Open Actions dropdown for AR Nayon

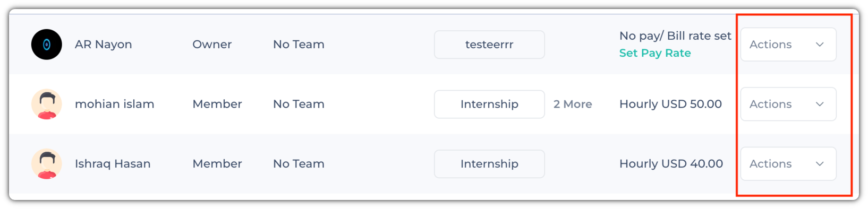[788, 45]
